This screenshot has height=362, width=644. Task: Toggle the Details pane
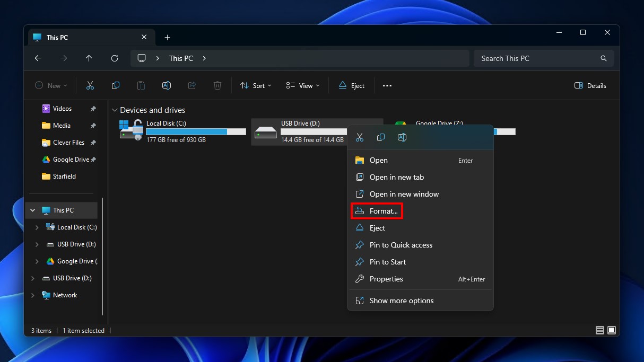pos(590,85)
